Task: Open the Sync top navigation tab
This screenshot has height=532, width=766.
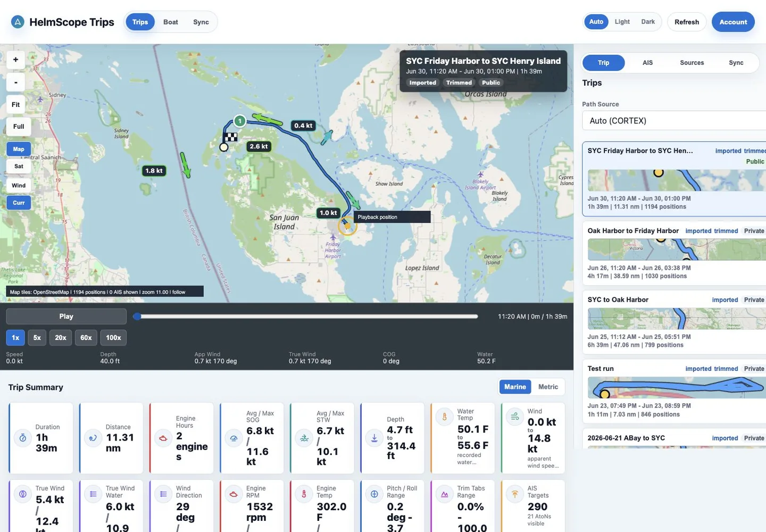Action: pyautogui.click(x=201, y=22)
